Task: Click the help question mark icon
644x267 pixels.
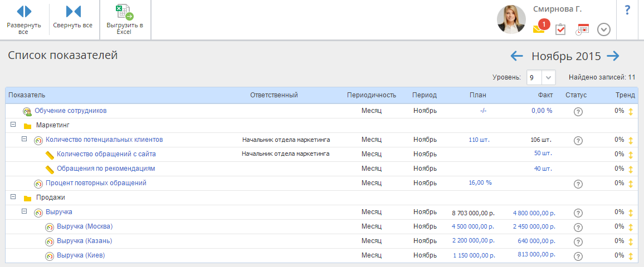Action: coord(627,10)
